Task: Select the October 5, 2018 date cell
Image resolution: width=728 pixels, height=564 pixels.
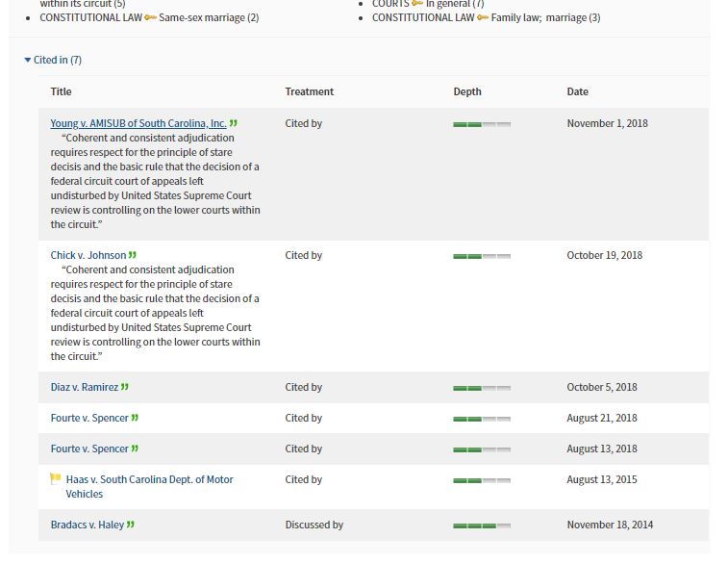Action: [x=602, y=387]
